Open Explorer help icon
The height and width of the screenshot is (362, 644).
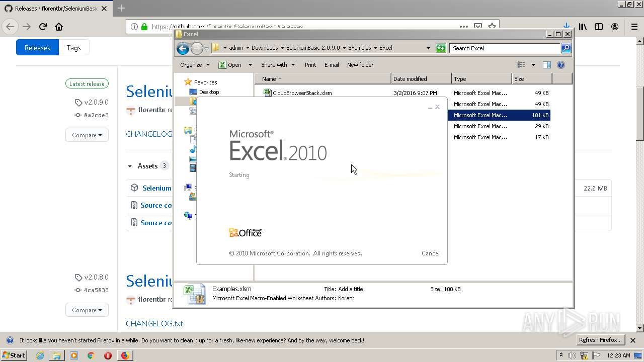tap(561, 65)
